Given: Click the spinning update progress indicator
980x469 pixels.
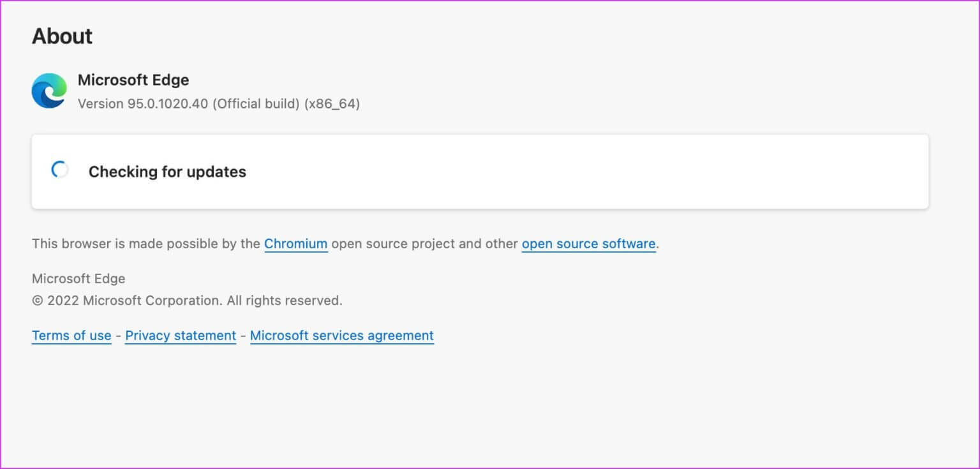Looking at the screenshot, I should pyautogui.click(x=60, y=170).
